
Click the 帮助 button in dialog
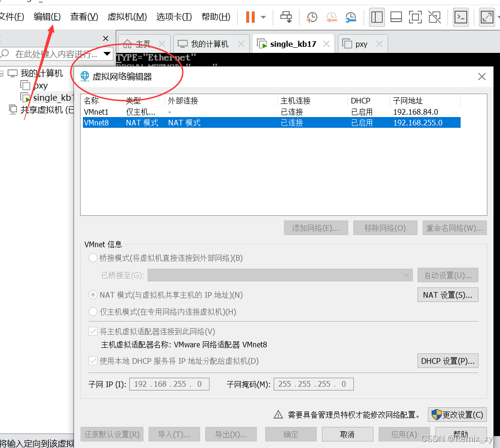461,434
